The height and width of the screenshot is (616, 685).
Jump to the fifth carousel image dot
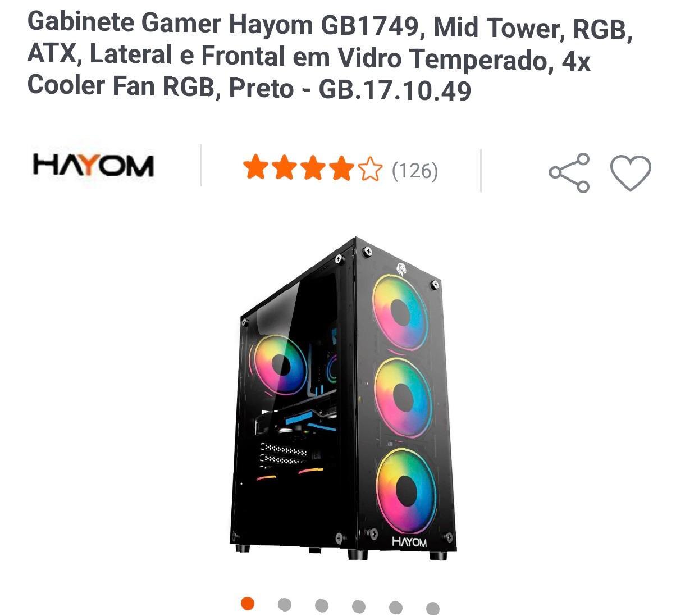(x=396, y=608)
